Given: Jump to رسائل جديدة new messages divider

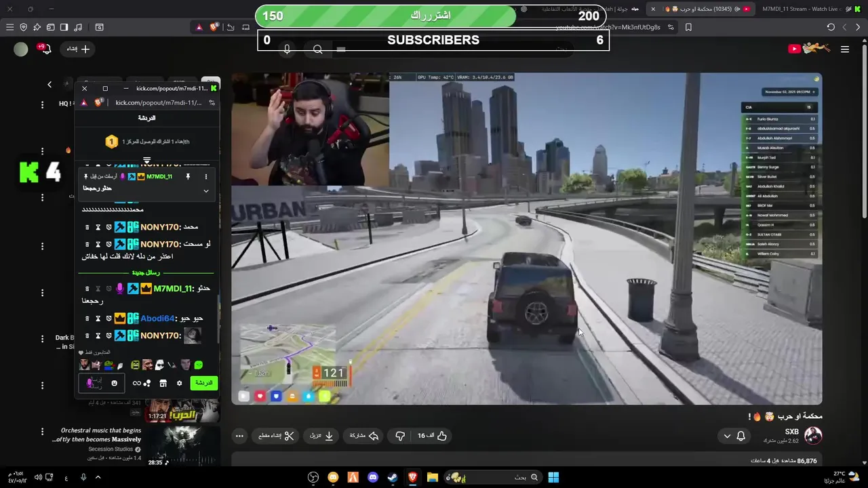Looking at the screenshot, I should point(146,272).
